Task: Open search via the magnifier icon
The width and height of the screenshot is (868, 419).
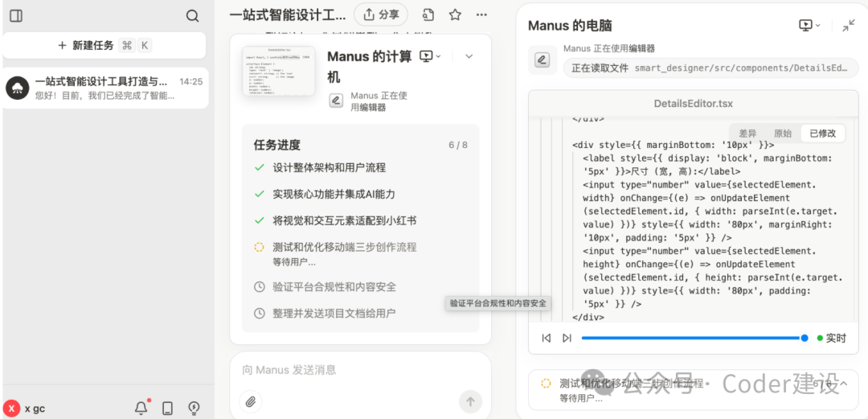Action: (x=192, y=16)
